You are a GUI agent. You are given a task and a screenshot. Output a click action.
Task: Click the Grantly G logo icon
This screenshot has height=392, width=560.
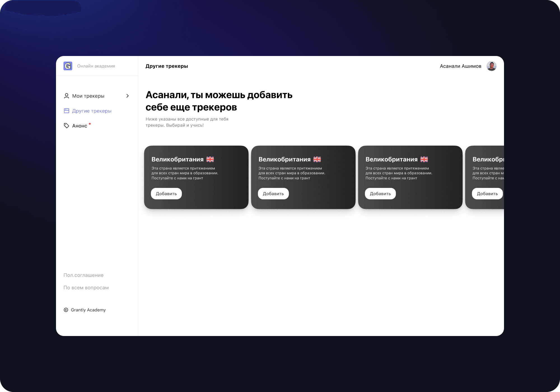pyautogui.click(x=68, y=66)
